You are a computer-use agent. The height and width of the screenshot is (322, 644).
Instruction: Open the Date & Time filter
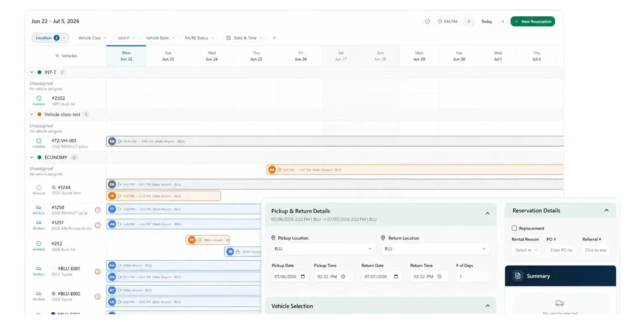pyautogui.click(x=244, y=38)
